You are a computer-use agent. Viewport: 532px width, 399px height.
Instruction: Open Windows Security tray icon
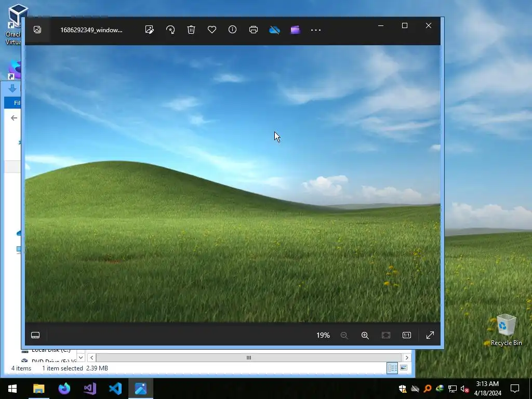coord(403,389)
